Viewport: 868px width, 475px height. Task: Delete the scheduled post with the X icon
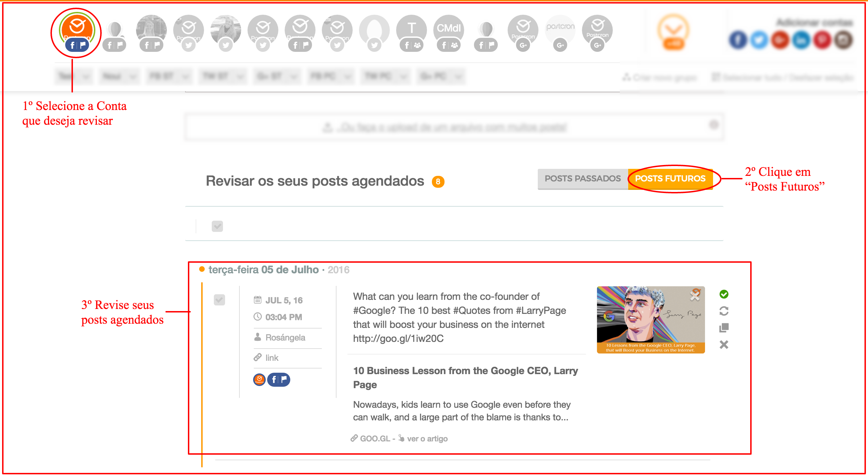(724, 345)
